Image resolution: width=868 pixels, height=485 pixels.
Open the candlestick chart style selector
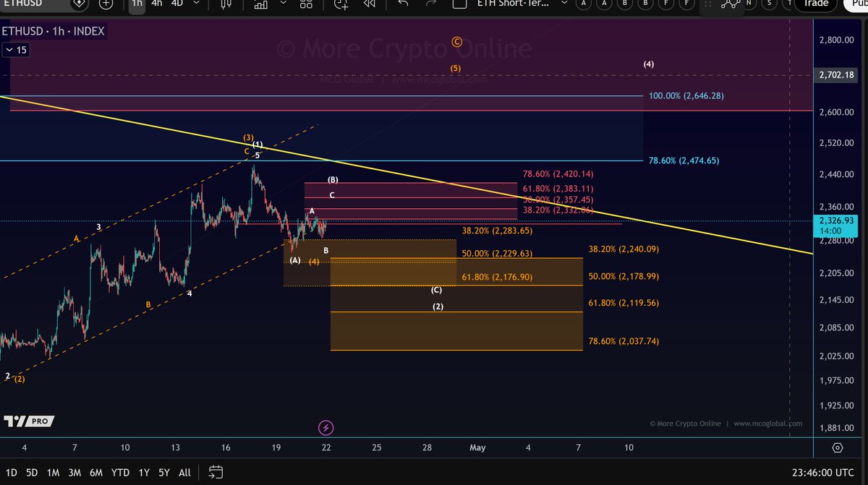point(226,3)
